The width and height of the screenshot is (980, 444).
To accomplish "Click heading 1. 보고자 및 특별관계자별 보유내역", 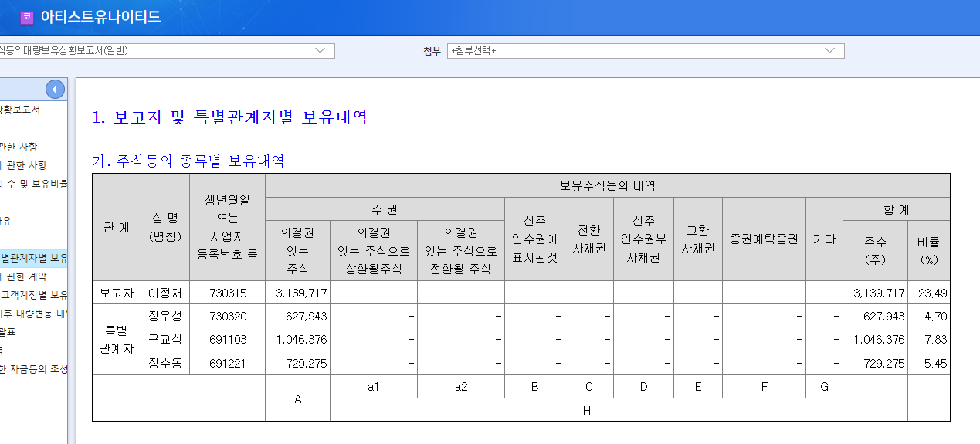I will [x=229, y=117].
